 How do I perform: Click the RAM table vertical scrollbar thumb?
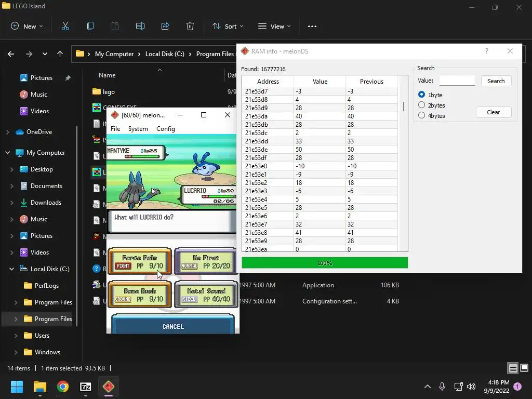pyautogui.click(x=403, y=107)
